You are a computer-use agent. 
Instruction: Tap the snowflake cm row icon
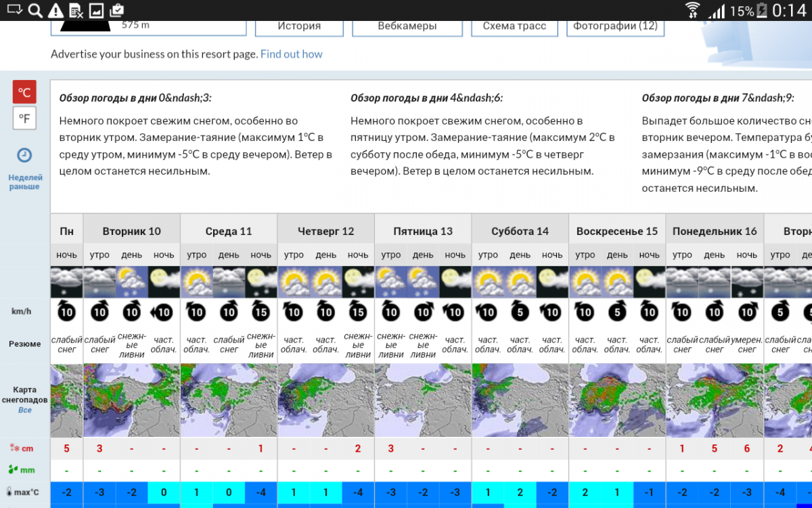(x=14, y=448)
